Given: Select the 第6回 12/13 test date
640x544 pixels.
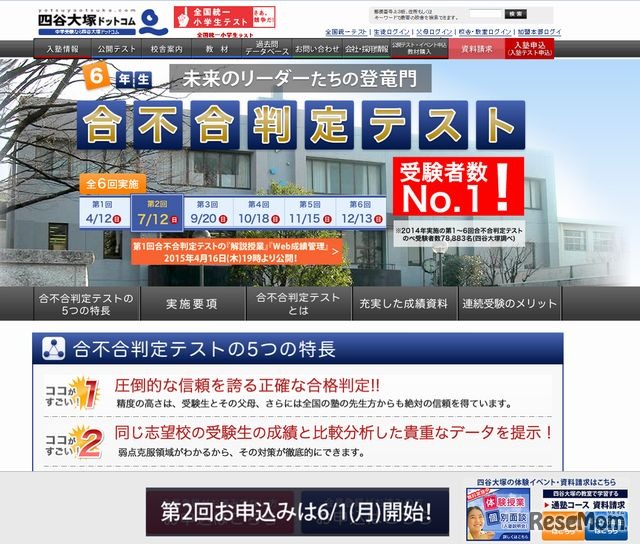Looking at the screenshot, I should 361,213.
